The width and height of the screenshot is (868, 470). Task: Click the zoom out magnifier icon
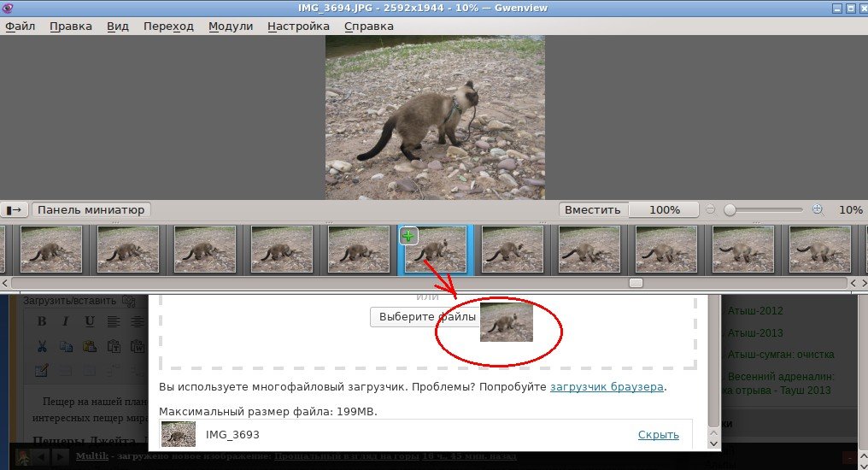click(711, 209)
